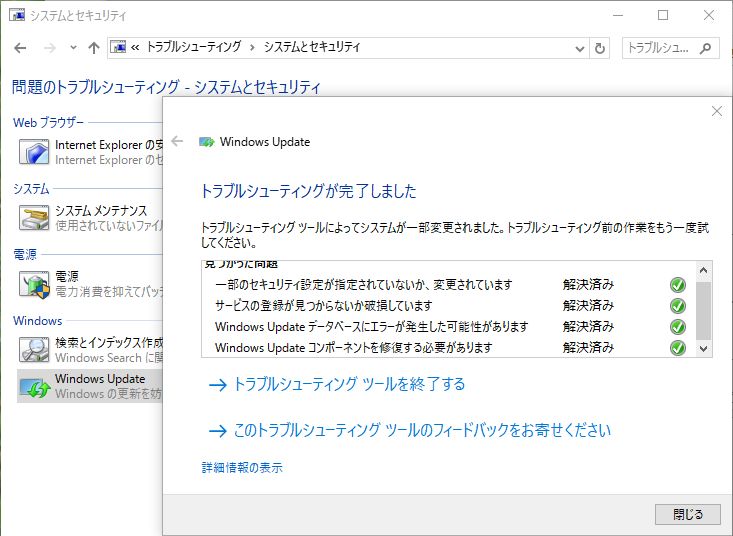The height and width of the screenshot is (536, 733).
Task: Click green check for サービスの登録 row
Action: tap(678, 306)
